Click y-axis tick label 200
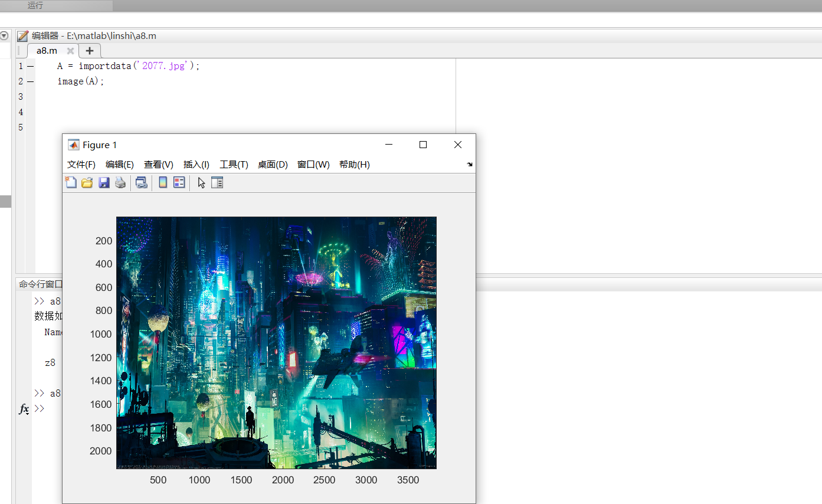This screenshot has width=822, height=504. [104, 241]
